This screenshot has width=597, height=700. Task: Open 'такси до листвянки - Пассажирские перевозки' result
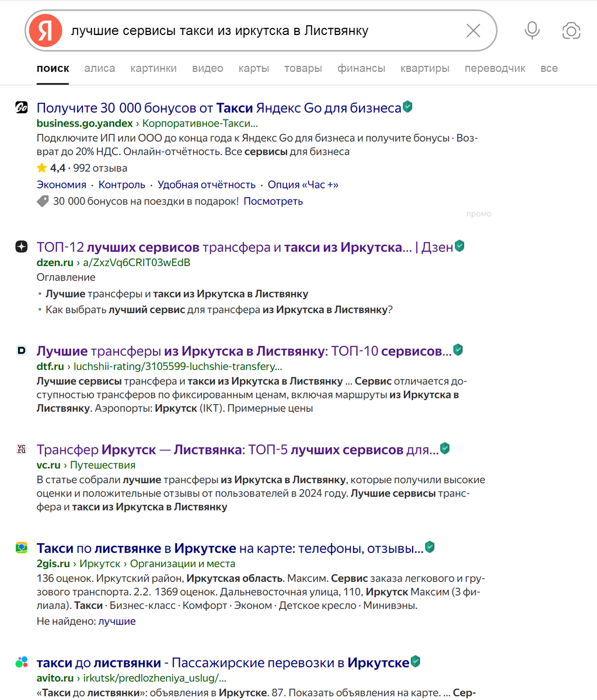(x=223, y=663)
